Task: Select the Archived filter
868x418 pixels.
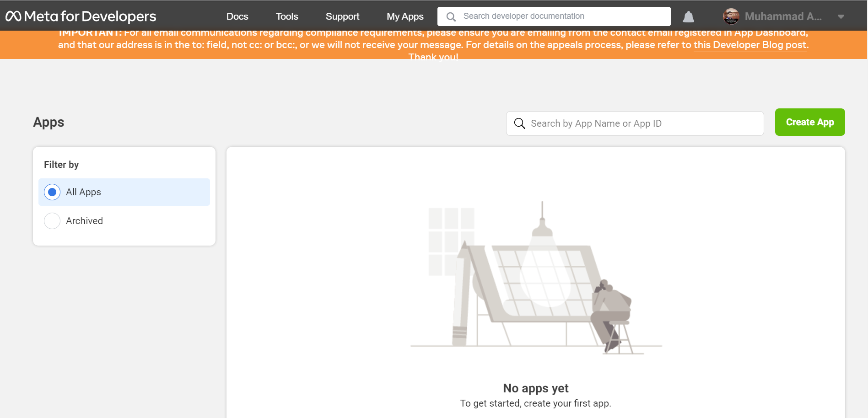Action: tap(124, 221)
